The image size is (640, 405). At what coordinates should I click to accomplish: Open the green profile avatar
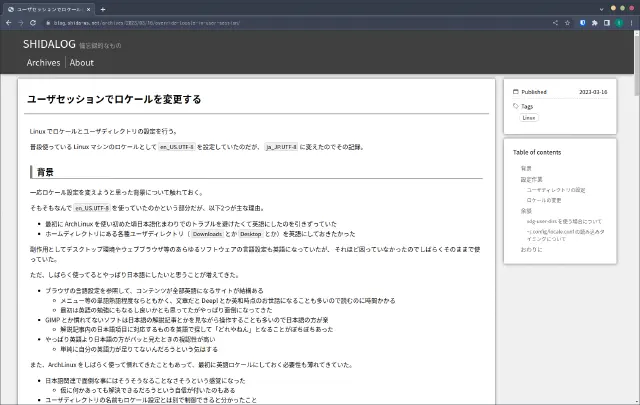click(x=619, y=23)
